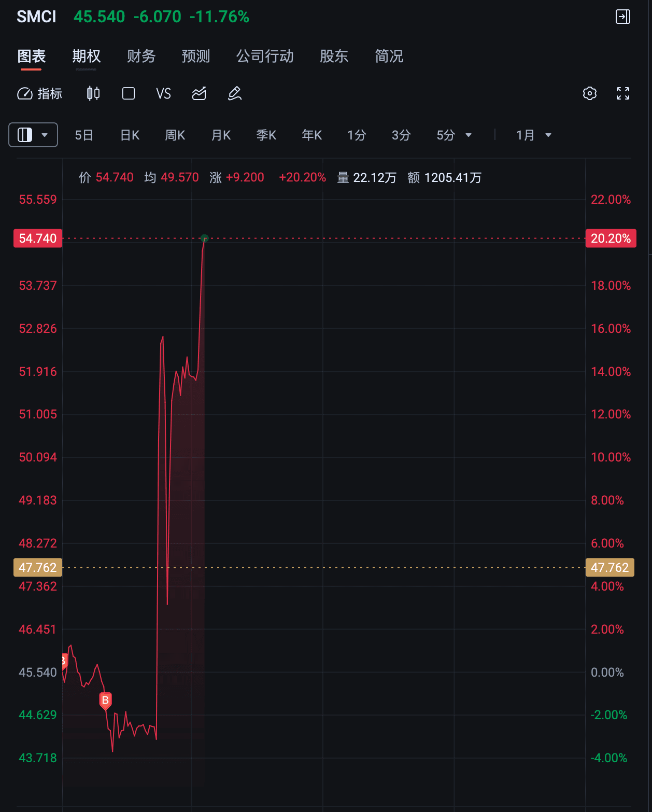Select the 日K timeframe

(130, 135)
